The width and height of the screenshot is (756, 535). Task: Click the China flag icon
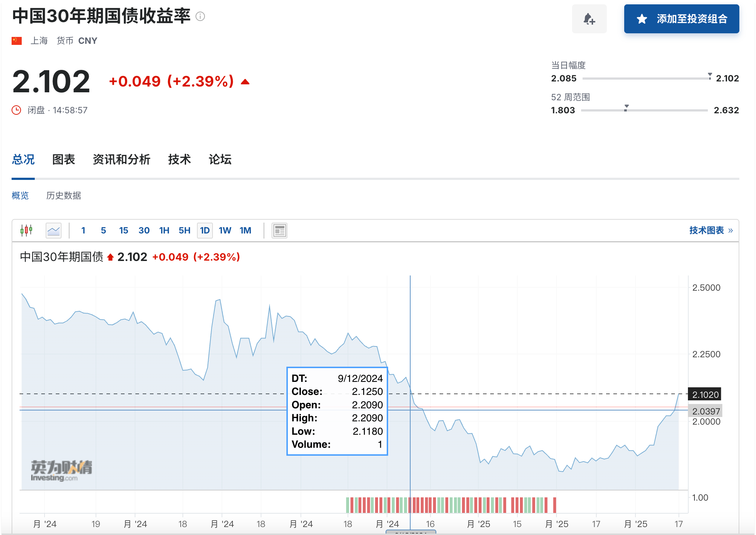17,41
